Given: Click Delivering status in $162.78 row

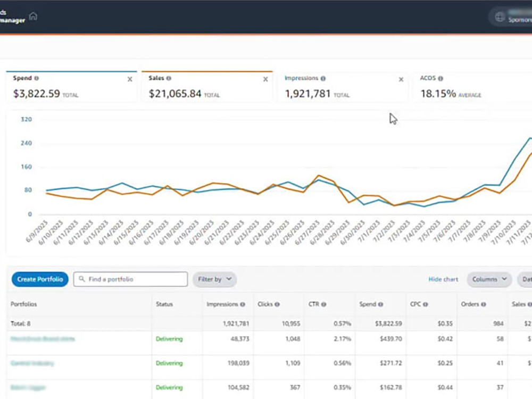Looking at the screenshot, I should pos(169,387).
